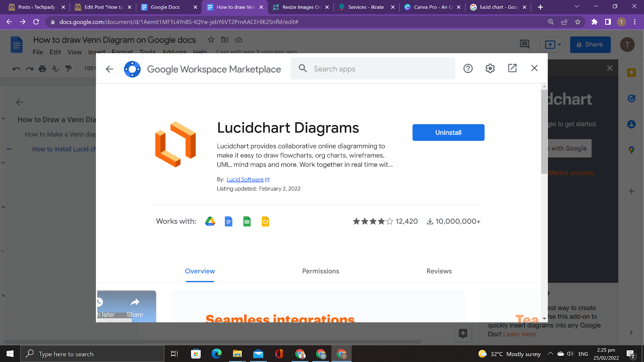Open the Chrome three-dot menu
This screenshot has width=644, height=362.
[635, 22]
